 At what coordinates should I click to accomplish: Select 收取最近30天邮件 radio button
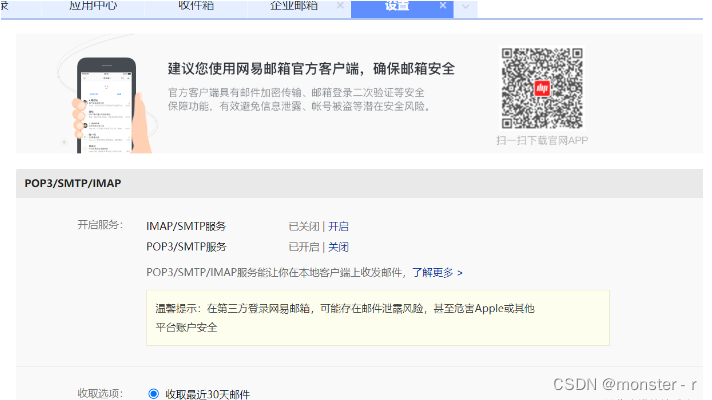[x=153, y=394]
